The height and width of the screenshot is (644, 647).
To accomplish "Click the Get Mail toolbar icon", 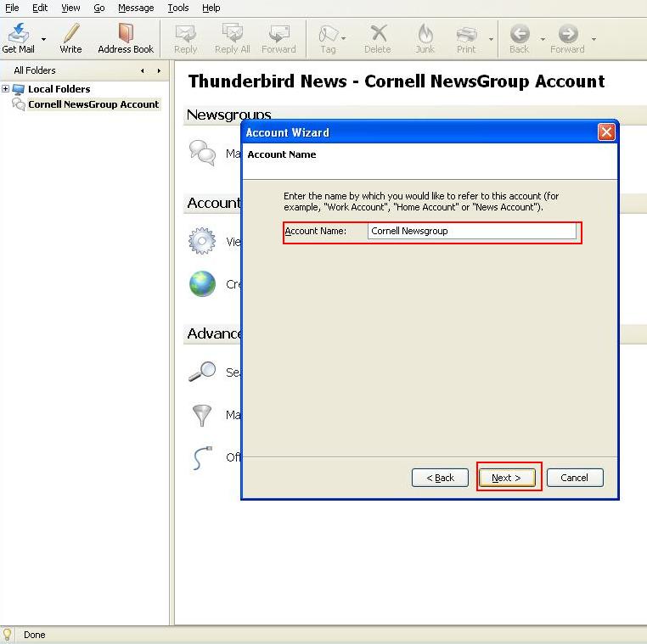I will (18, 35).
